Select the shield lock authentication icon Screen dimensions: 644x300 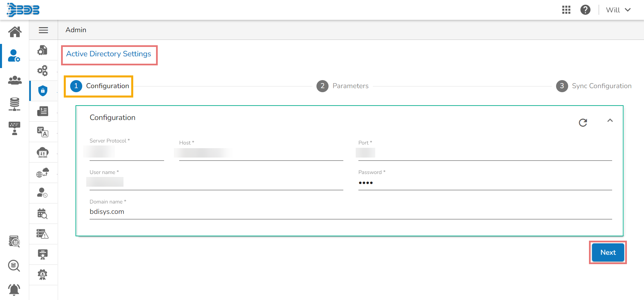coord(43,91)
